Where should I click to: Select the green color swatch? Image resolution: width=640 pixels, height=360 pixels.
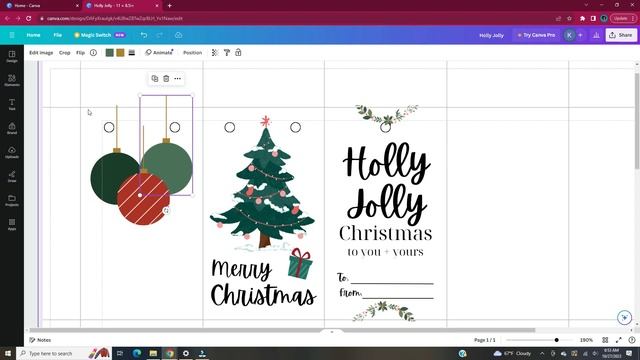click(109, 53)
